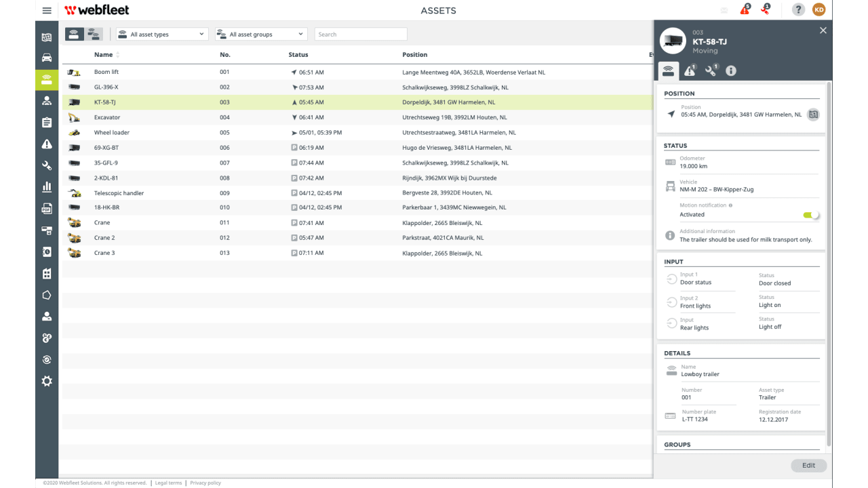Image resolution: width=868 pixels, height=488 pixels.
Task: Click the Status column header
Action: tap(298, 55)
